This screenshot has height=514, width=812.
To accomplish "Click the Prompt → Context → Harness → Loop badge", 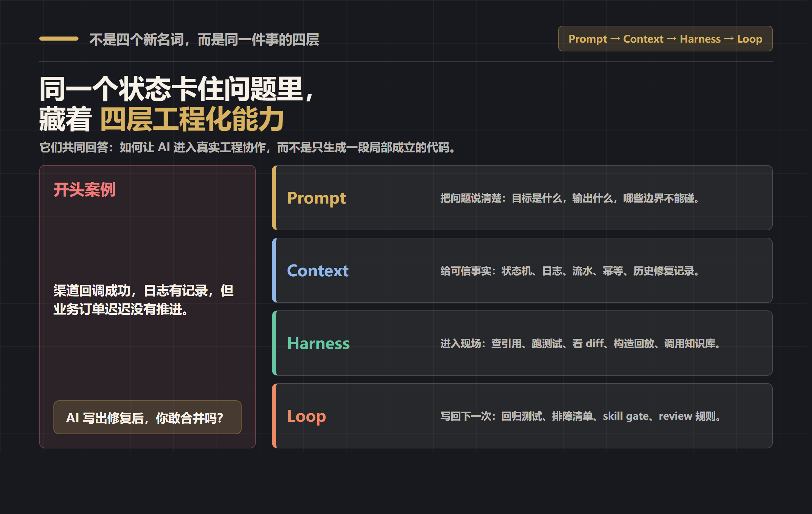I will click(x=665, y=39).
